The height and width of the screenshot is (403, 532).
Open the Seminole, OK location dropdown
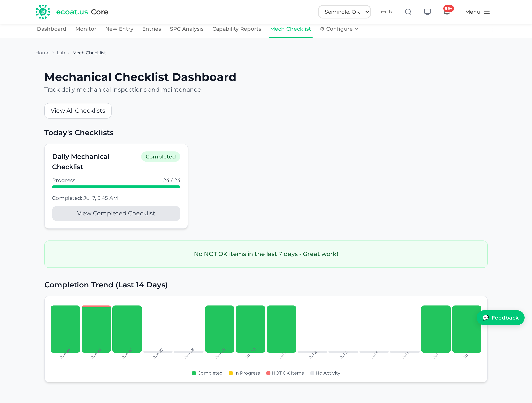pyautogui.click(x=344, y=12)
